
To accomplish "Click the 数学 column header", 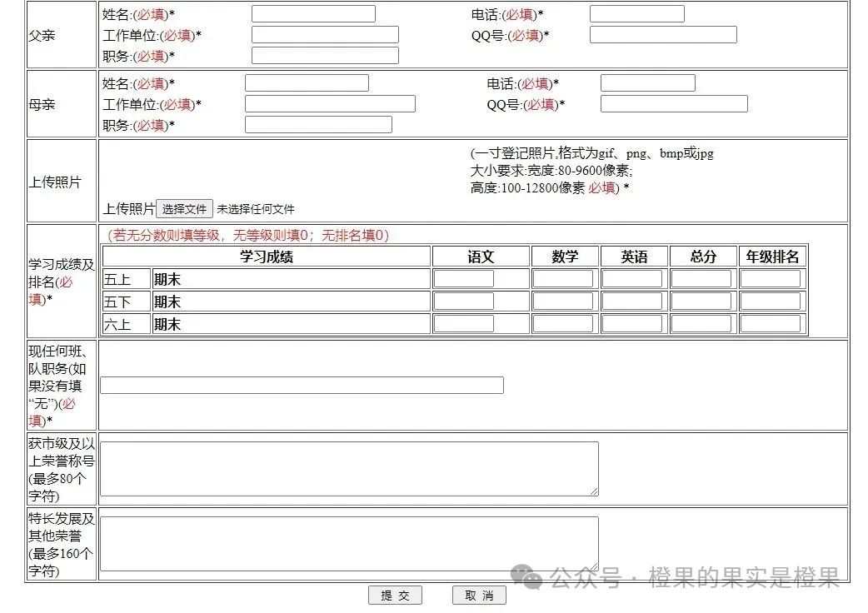I will coord(565,257).
